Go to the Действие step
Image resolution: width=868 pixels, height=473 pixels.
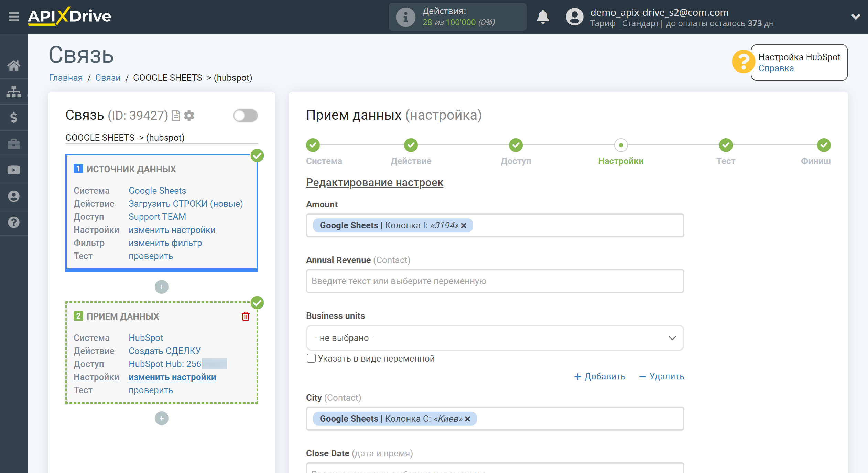411,145
